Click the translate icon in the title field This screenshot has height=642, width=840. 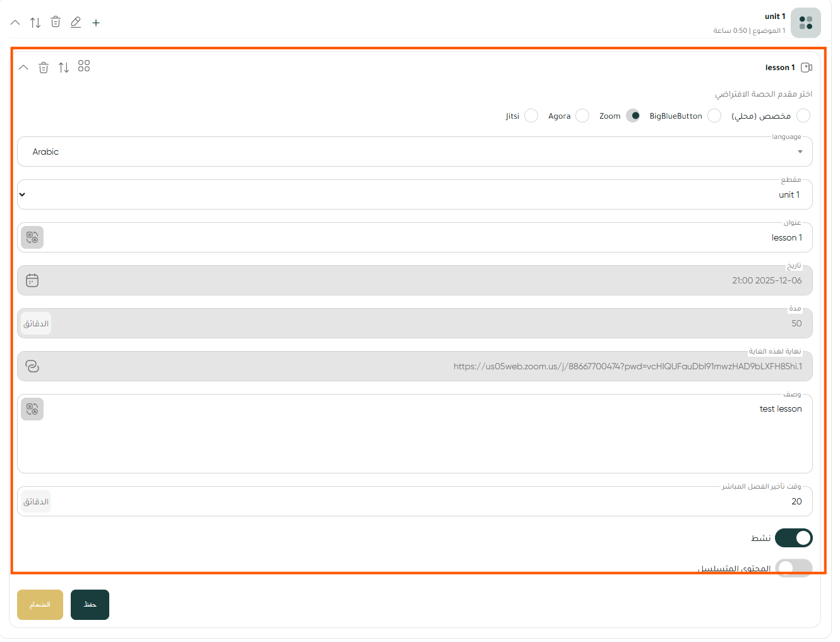32,237
